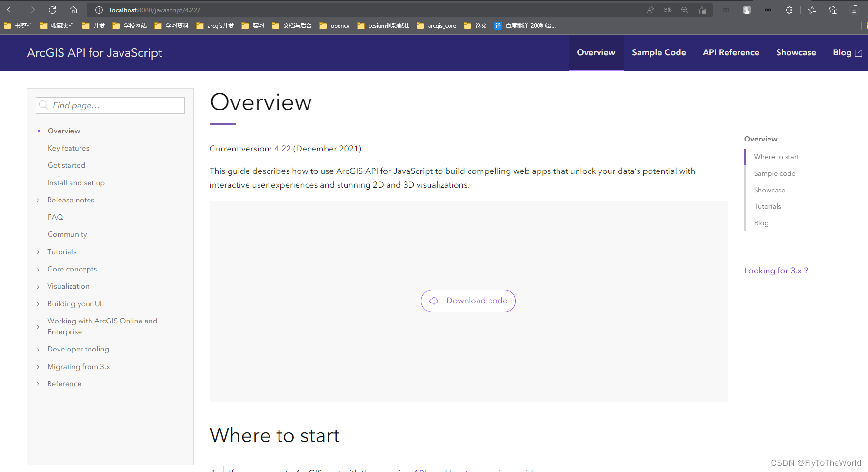Screen dimensions: 868x472
Task: Select Overview in the left sidebar
Action: [64, 131]
